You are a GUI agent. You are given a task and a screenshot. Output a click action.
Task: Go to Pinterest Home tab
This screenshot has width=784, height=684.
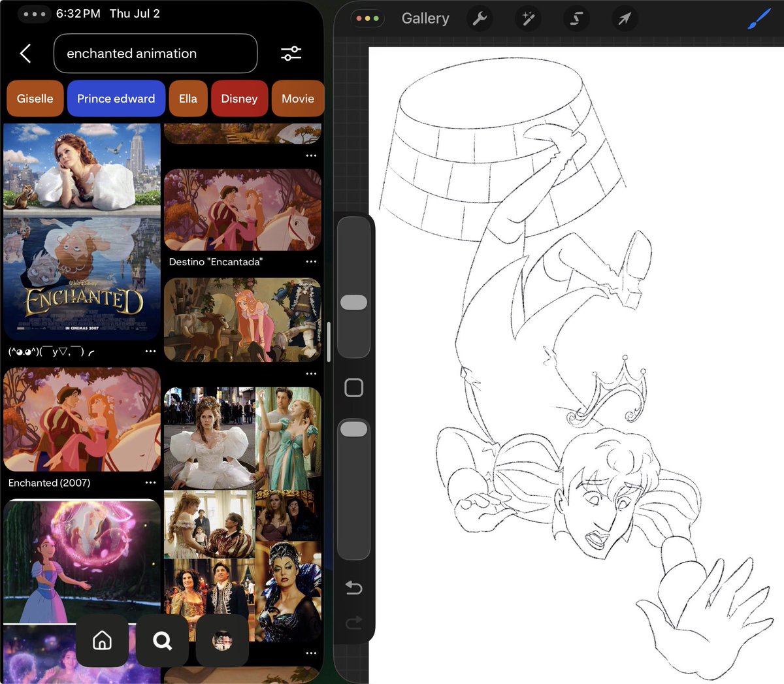(x=102, y=640)
